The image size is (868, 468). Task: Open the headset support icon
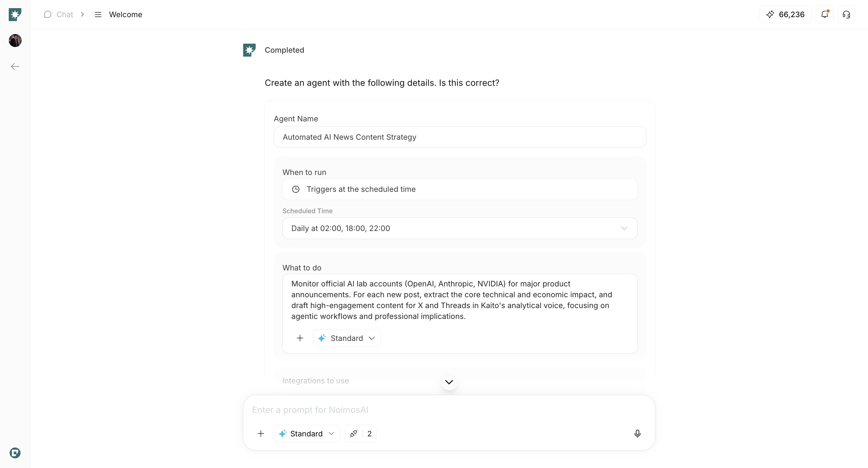coord(846,14)
